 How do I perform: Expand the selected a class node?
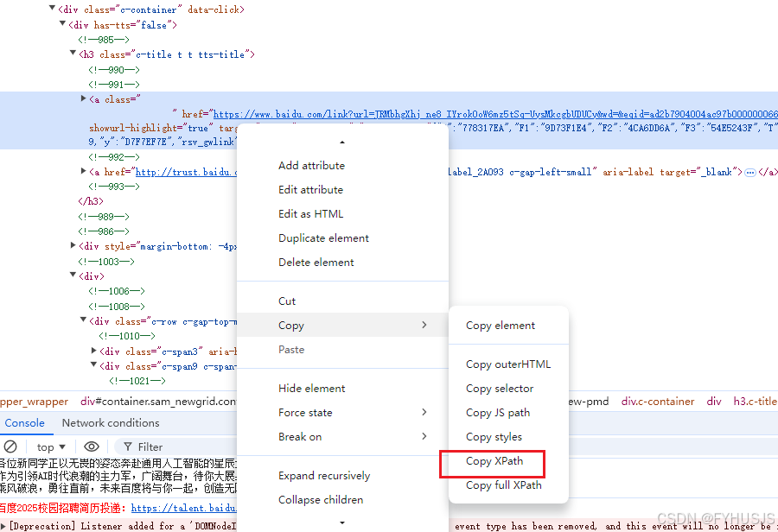pyautogui.click(x=83, y=98)
